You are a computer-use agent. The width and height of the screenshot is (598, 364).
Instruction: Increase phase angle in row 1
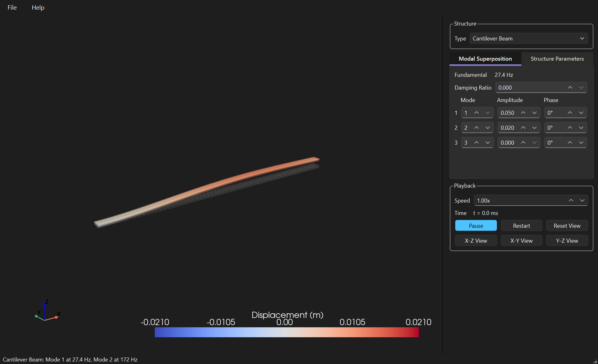570,113
